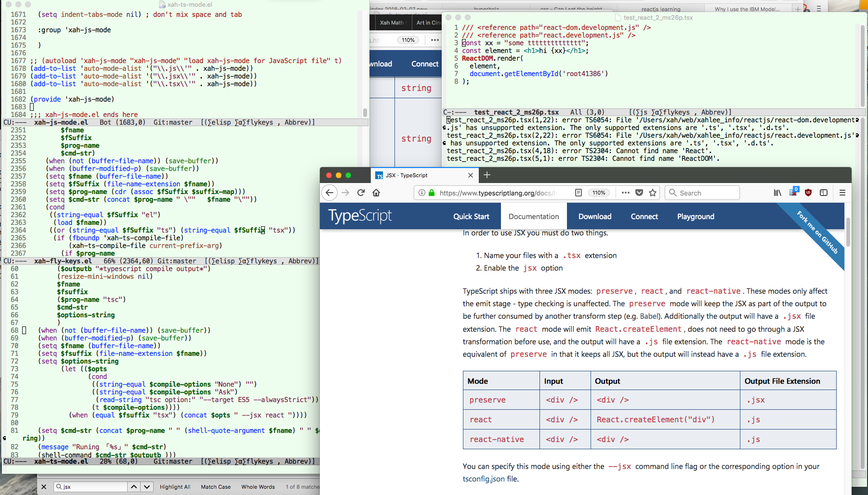Bookmark this page with the star

[653, 193]
